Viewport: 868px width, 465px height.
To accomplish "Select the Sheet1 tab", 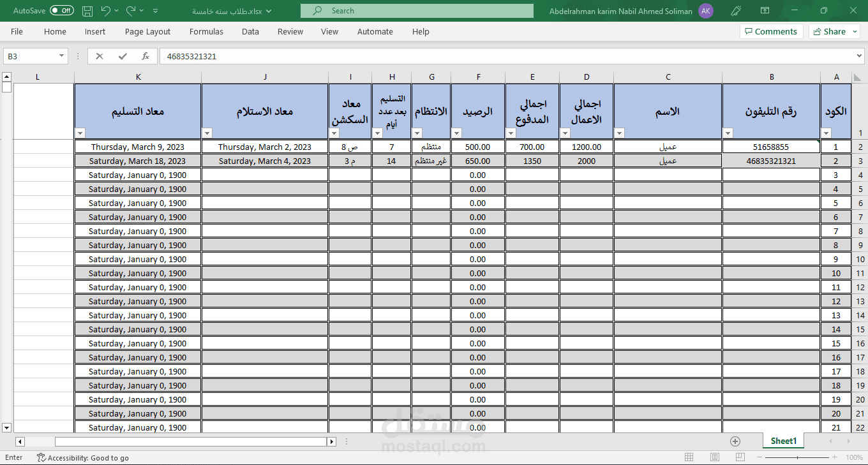I will [783, 441].
